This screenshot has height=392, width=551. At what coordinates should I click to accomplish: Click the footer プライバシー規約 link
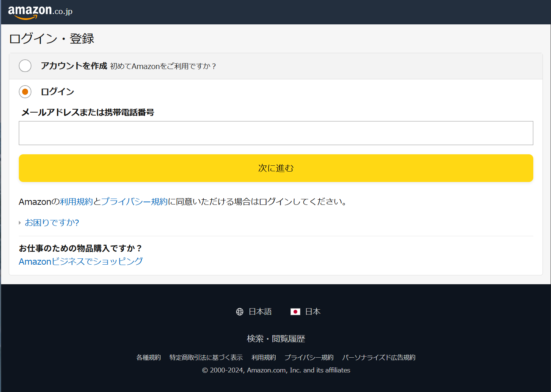click(x=309, y=358)
